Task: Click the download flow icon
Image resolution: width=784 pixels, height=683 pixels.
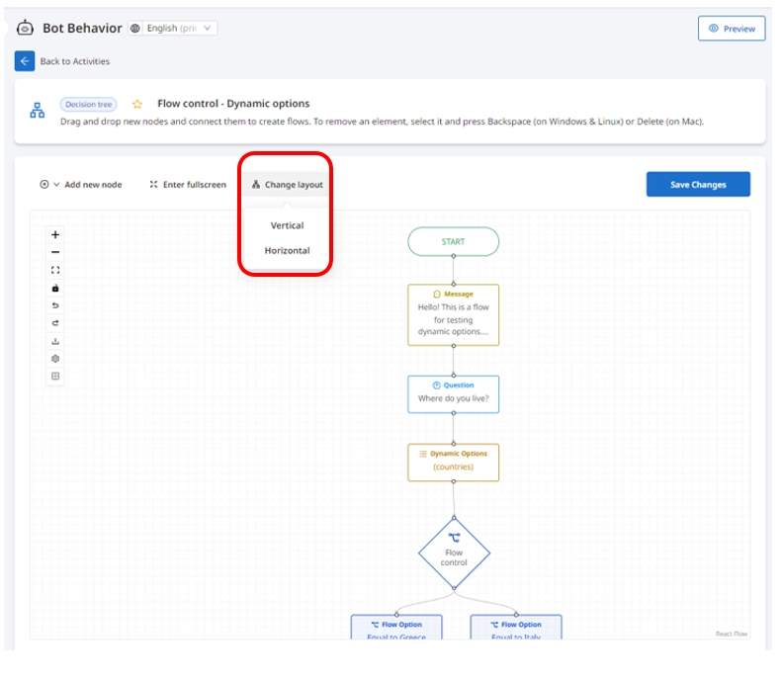Action: pyautogui.click(x=55, y=341)
